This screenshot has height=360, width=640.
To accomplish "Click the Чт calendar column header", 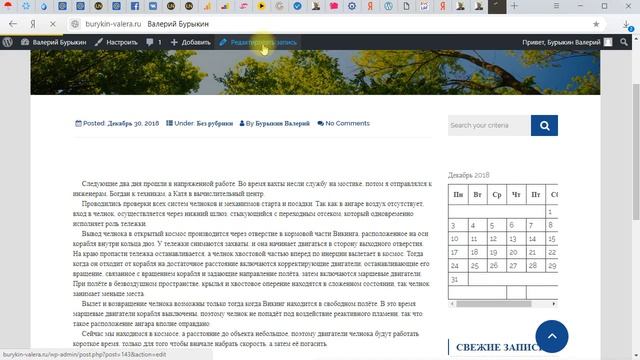I will [x=516, y=195].
